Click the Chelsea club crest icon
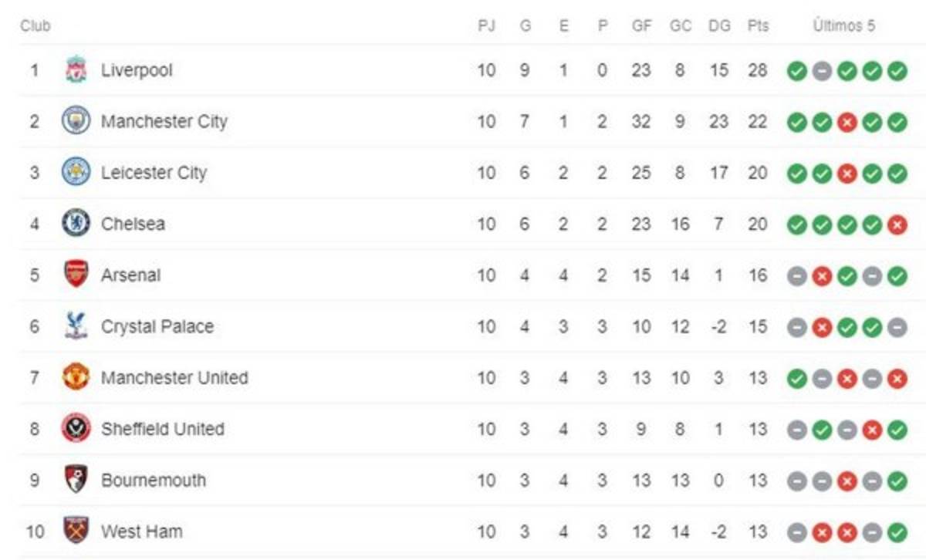This screenshot has height=560, width=926. click(x=76, y=224)
